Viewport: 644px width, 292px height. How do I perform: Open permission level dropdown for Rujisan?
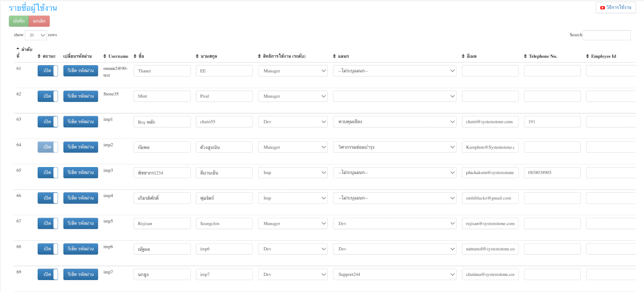click(x=293, y=224)
